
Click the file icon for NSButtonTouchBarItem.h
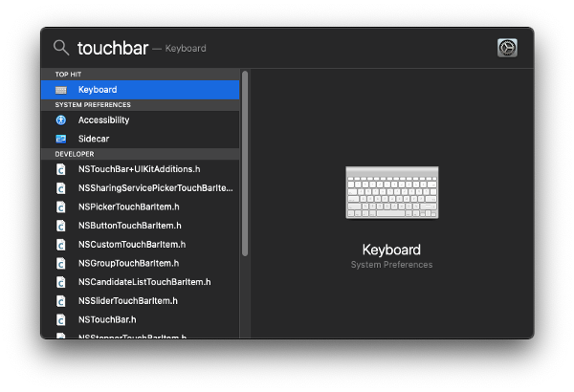click(61, 226)
